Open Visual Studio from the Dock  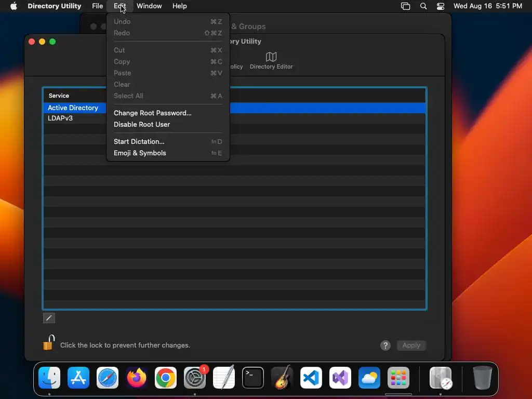point(340,378)
